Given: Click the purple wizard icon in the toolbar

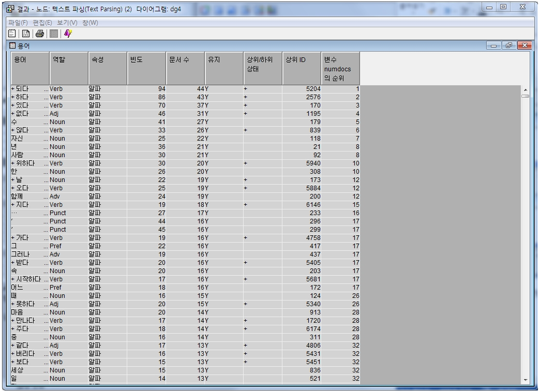Looking at the screenshot, I should tap(68, 34).
